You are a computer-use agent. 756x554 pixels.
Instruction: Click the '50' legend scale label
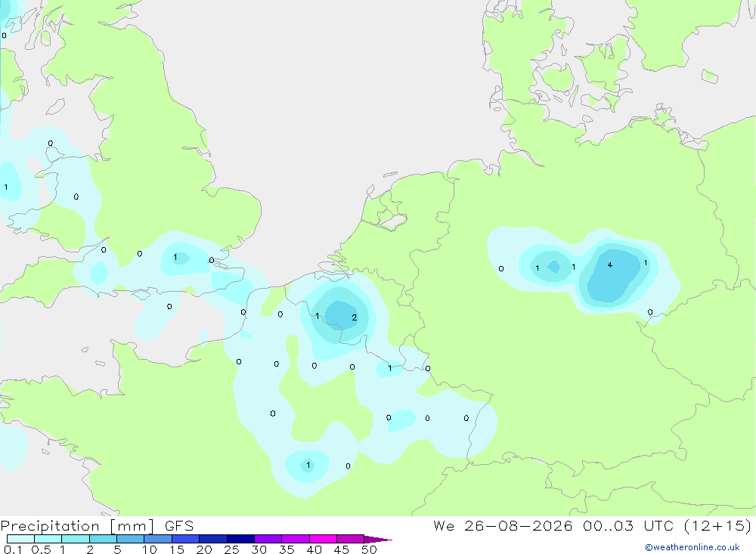coord(369,549)
